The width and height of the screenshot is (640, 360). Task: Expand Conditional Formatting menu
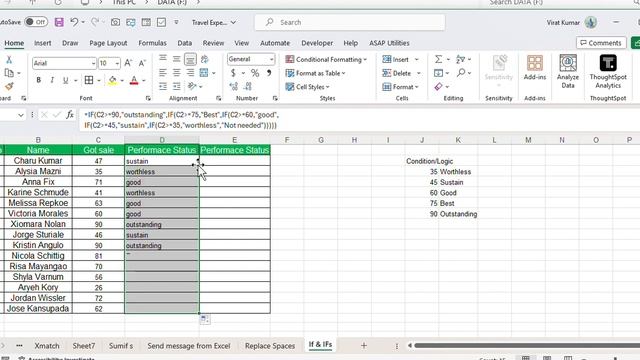326,60
